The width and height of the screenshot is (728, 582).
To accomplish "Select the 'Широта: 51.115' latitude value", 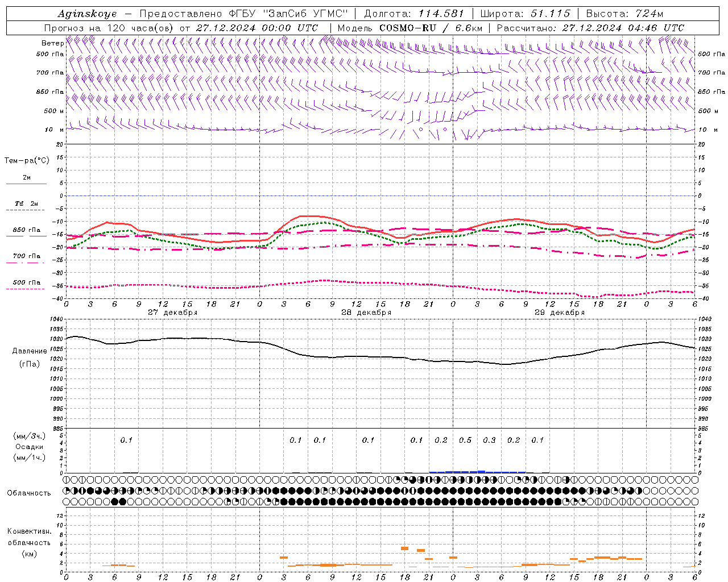I will tap(525, 14).
